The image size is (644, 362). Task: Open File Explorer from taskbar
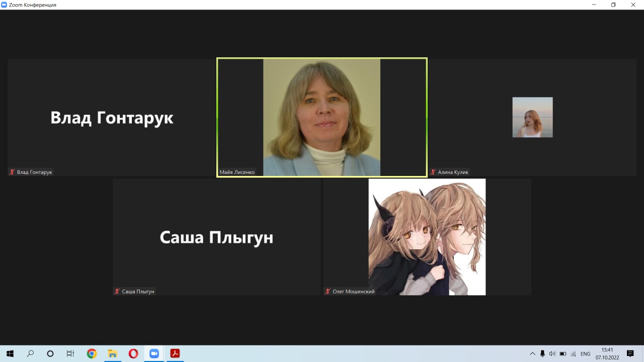[112, 353]
